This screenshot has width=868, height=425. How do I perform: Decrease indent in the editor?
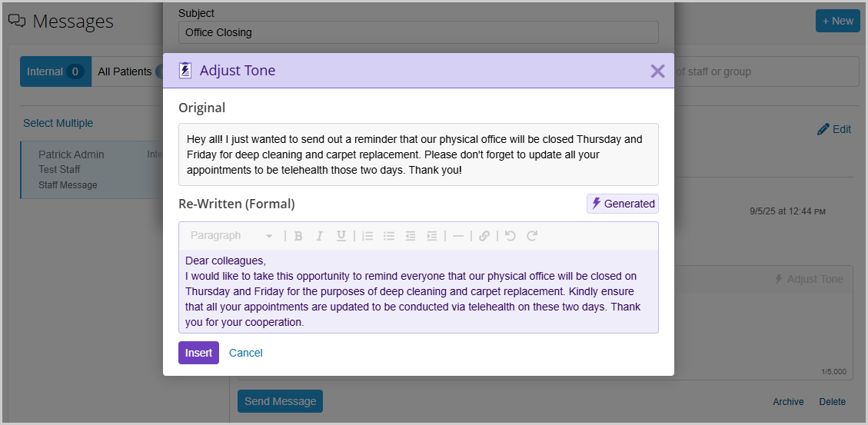click(411, 236)
